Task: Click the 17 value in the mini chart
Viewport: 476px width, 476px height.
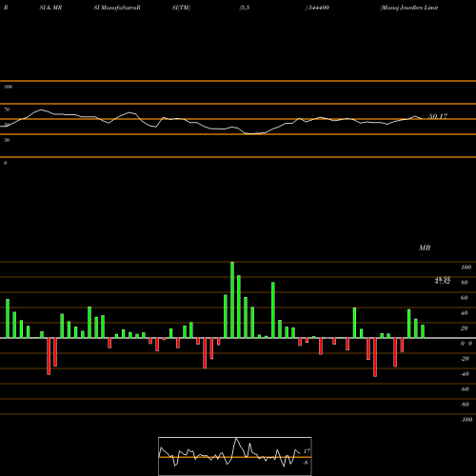Action: (x=307, y=451)
